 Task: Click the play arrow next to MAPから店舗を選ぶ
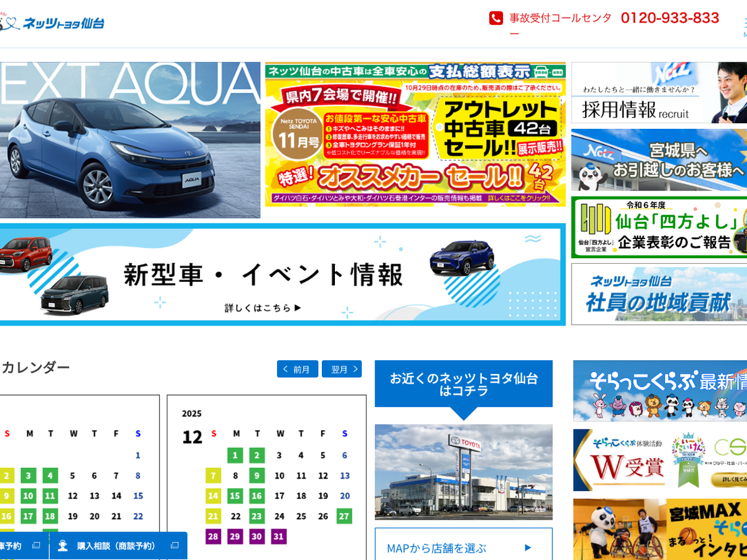(x=528, y=548)
